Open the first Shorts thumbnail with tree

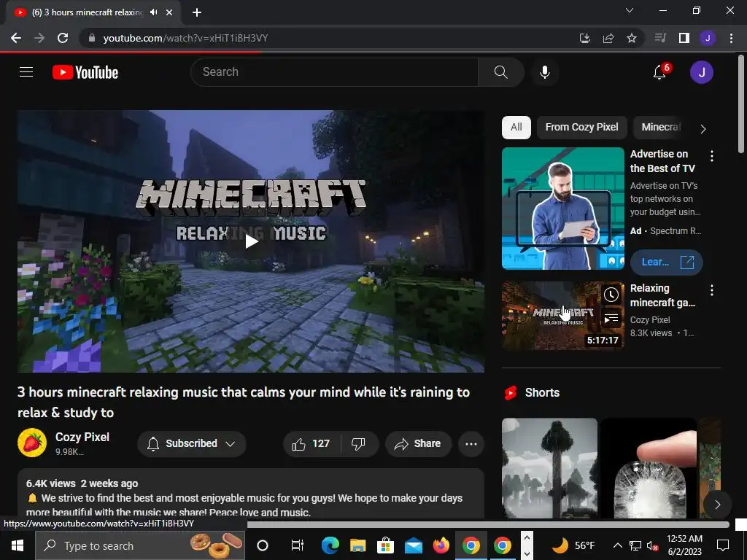(549, 468)
